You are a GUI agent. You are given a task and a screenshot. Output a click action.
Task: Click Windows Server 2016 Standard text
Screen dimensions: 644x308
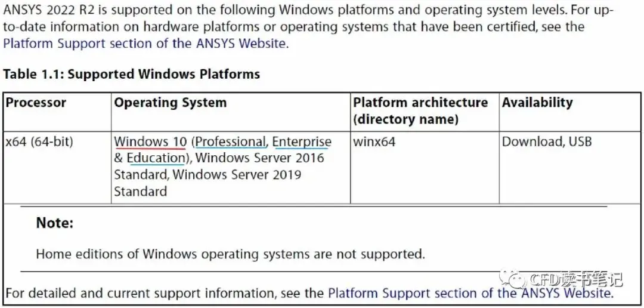(218, 166)
